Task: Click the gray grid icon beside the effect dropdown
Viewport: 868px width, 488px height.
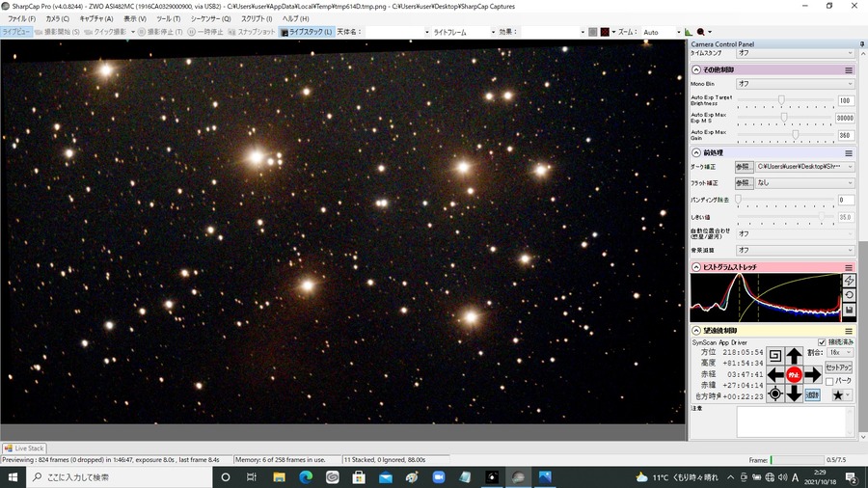Action: point(593,32)
